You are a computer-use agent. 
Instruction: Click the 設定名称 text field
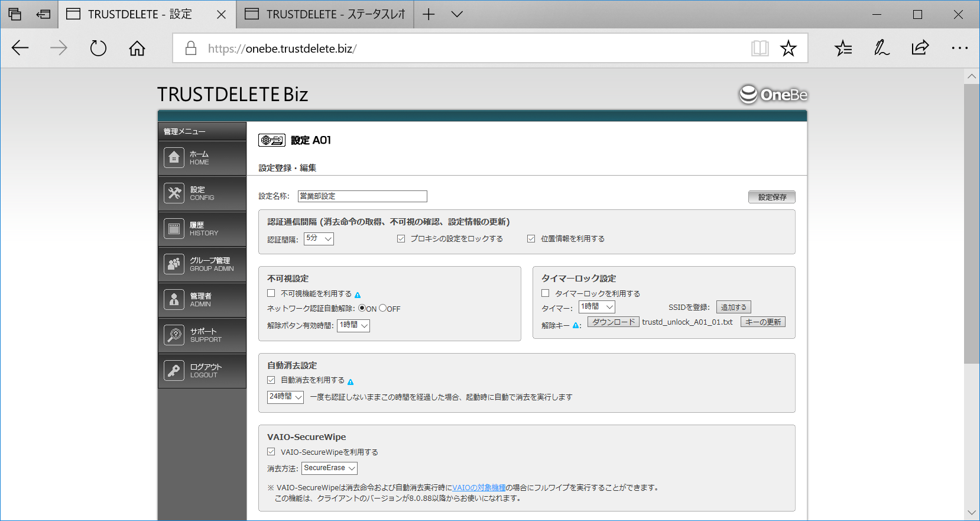point(362,196)
